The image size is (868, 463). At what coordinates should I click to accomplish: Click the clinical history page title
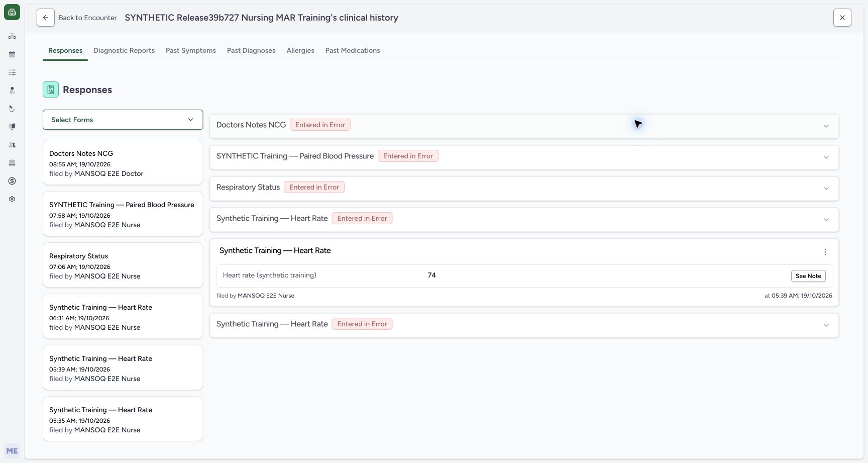(x=261, y=18)
